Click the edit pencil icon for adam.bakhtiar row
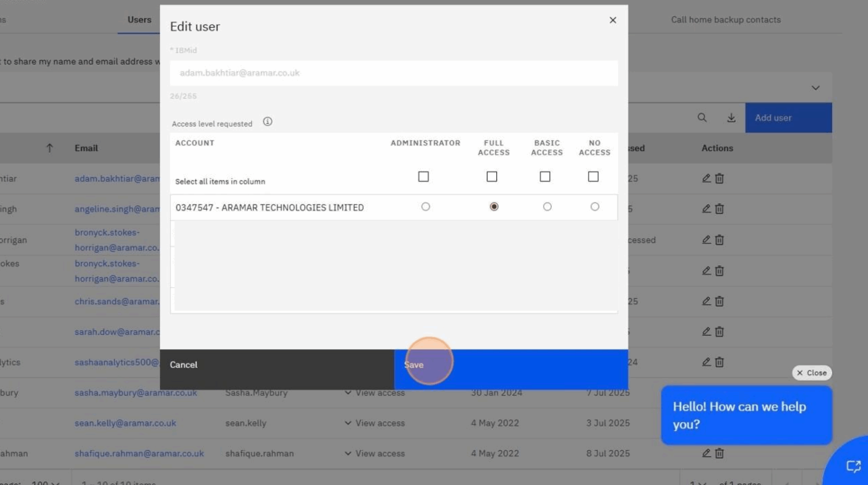This screenshot has height=485, width=868. point(706,178)
